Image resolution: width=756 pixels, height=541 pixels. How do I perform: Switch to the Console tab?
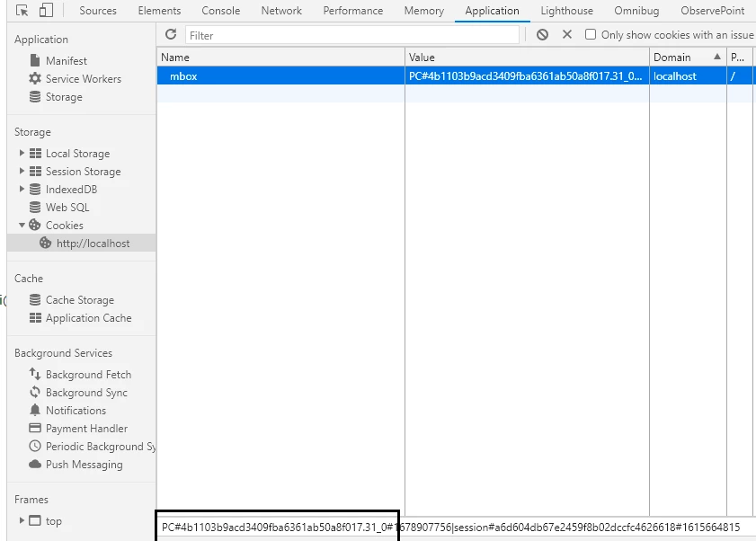click(221, 11)
